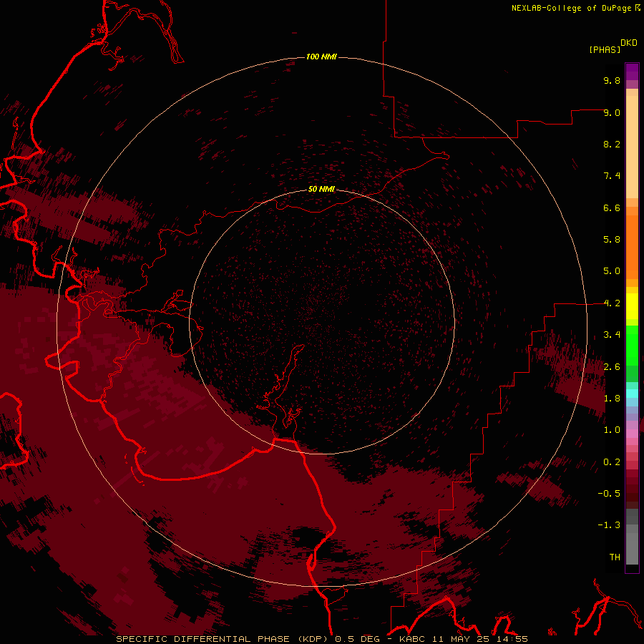This screenshot has width=644, height=644.
Task: Click the 5.0 scale value
Action: [x=612, y=271]
